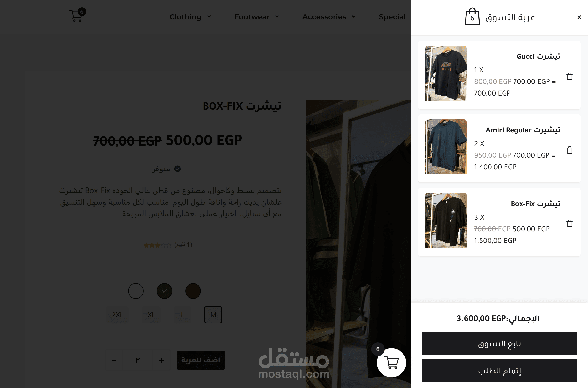Click the إتمام الطلب checkout button
This screenshot has height=388, width=588.
[499, 371]
